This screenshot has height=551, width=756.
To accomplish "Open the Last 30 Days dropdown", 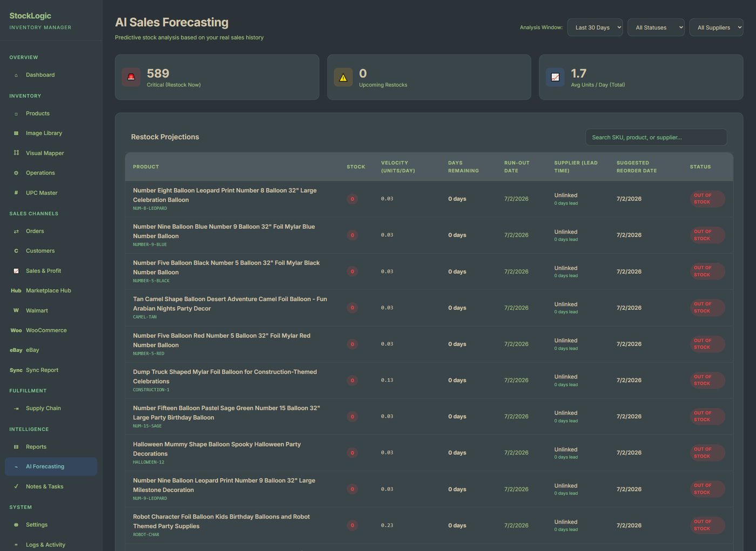I will click(x=595, y=28).
